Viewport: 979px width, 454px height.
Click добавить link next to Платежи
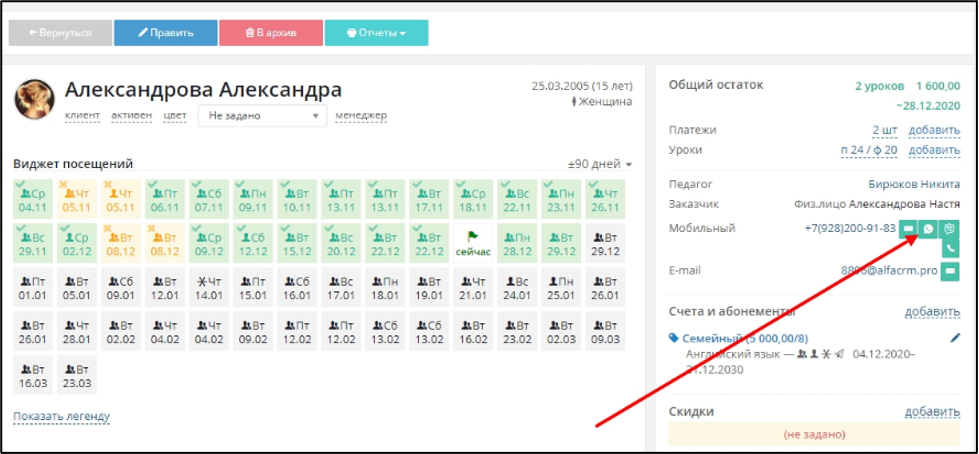(x=934, y=130)
